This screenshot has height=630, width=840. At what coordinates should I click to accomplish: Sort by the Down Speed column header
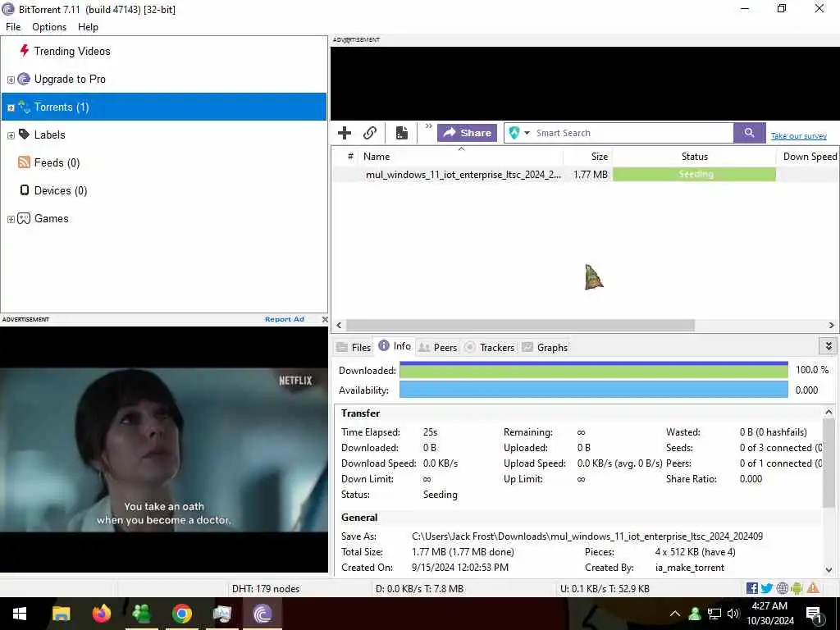[x=808, y=157]
